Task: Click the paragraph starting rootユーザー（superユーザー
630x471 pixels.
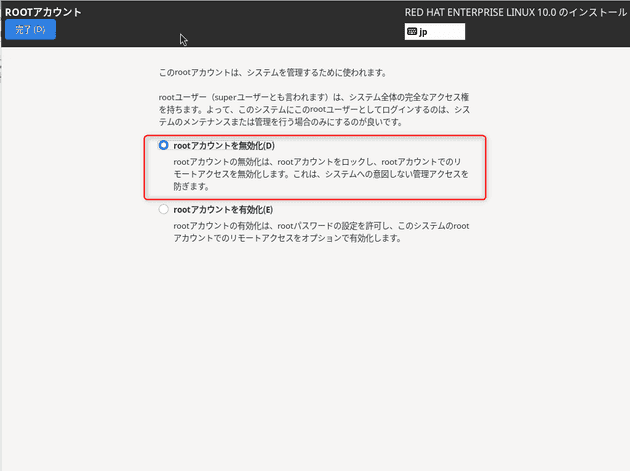Action: (314, 109)
